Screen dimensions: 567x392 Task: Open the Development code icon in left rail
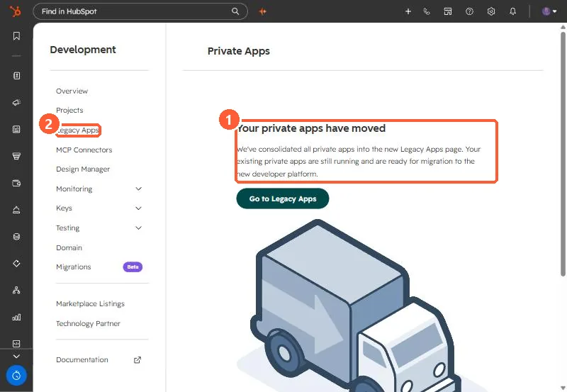(x=16, y=344)
